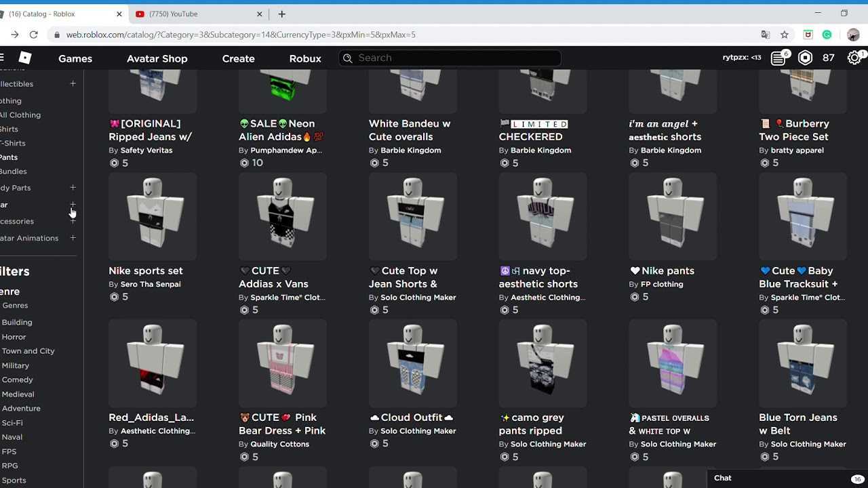
Task: Select the Pants subcategory
Action: [x=9, y=157]
